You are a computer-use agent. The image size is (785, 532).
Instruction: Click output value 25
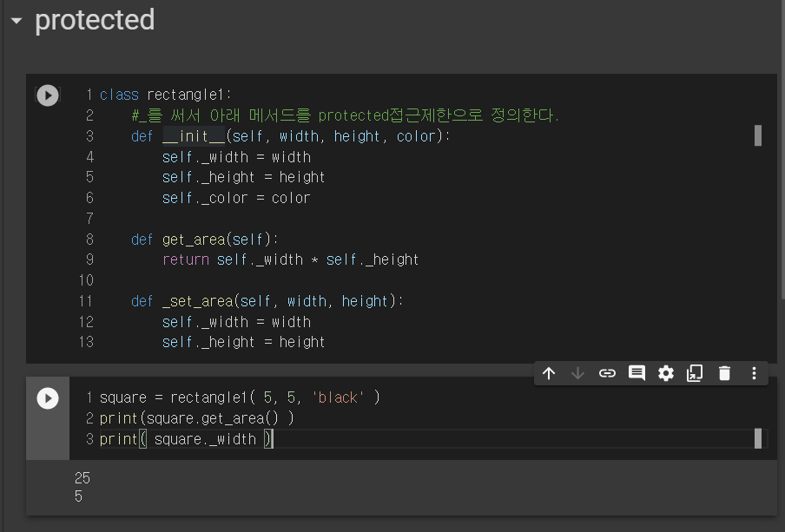coord(82,478)
